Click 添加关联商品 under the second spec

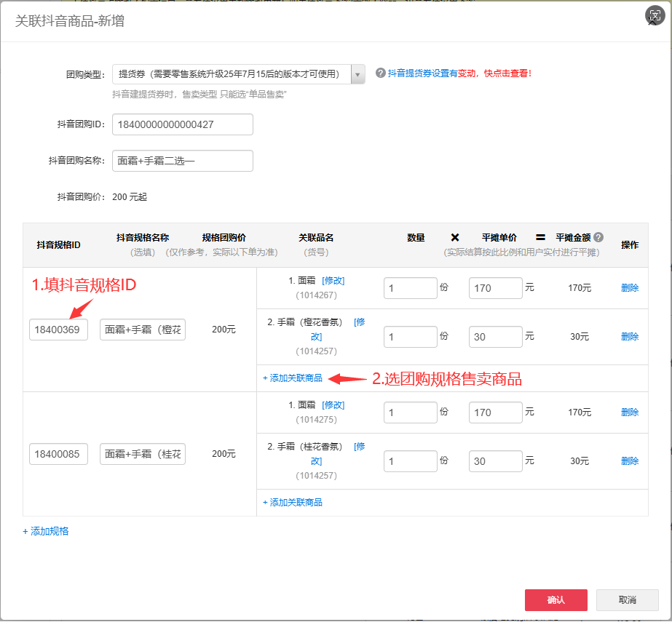pos(293,503)
